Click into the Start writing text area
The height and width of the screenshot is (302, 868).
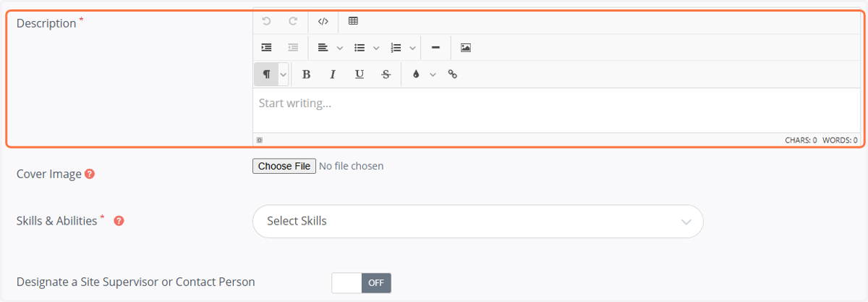click(556, 111)
